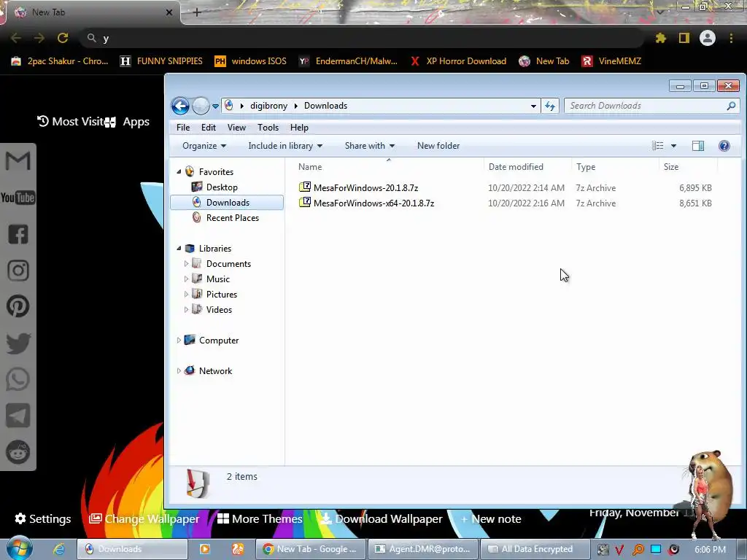Viewport: 747px width, 560px height.
Task: Click the Chrome reload button
Action: click(x=63, y=38)
